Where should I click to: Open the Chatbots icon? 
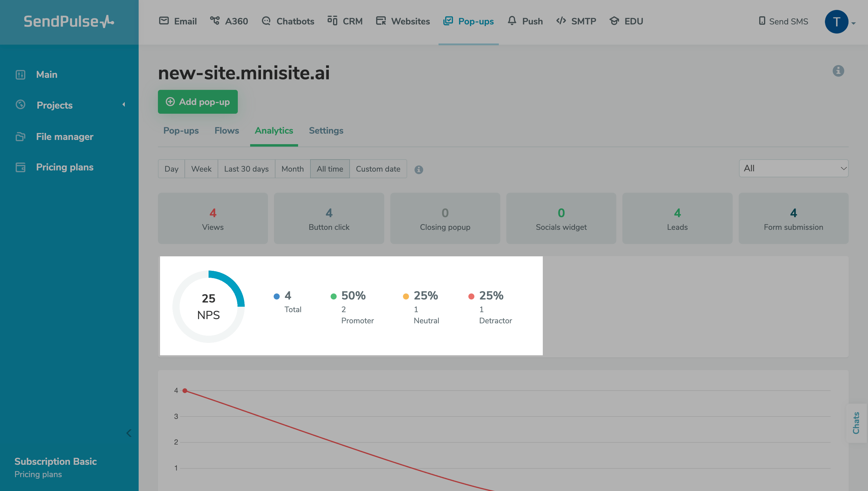coord(266,21)
